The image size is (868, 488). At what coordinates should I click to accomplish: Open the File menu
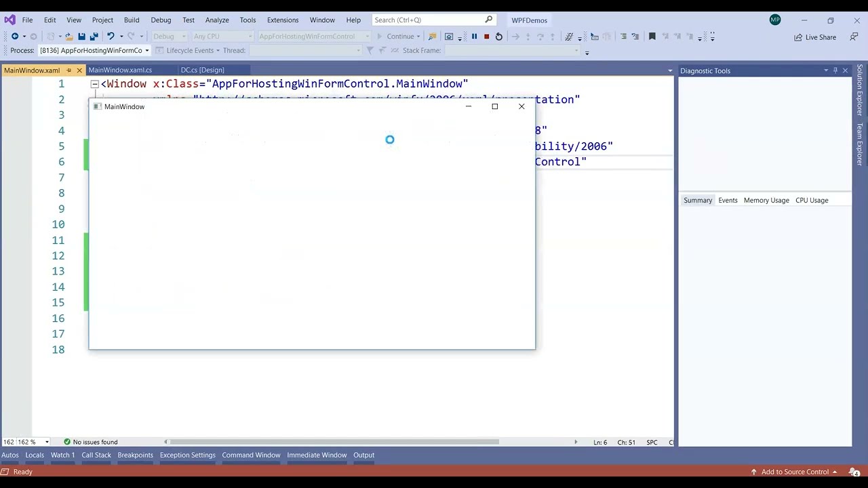pos(27,20)
